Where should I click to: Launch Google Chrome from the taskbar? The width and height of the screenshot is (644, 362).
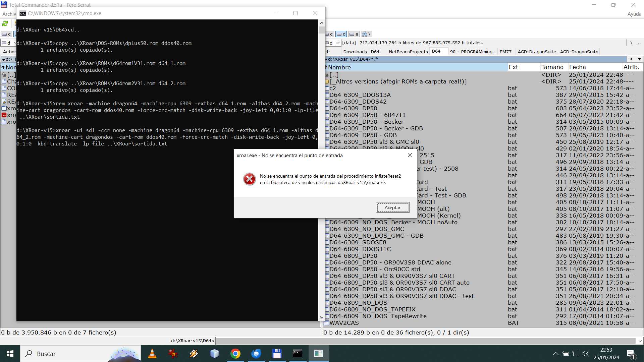tap(236, 354)
